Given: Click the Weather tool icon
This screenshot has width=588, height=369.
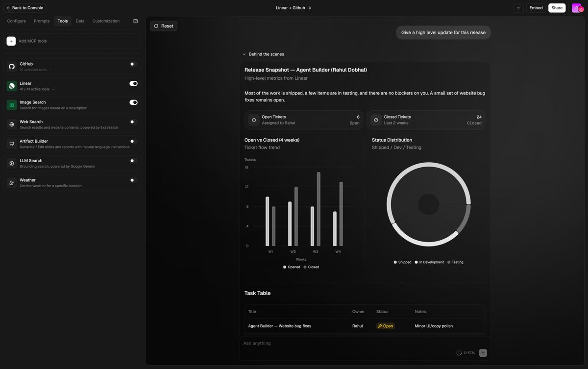Looking at the screenshot, I should (12, 183).
